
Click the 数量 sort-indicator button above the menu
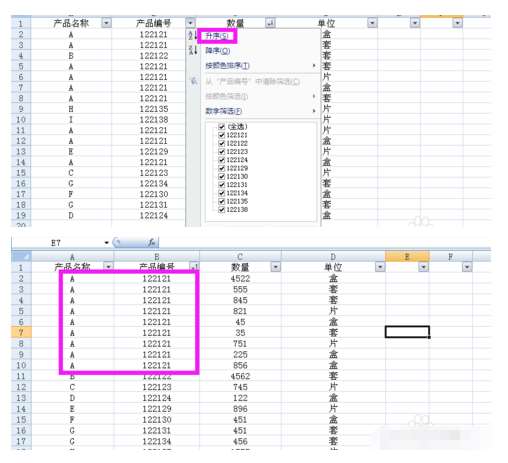pos(270,23)
